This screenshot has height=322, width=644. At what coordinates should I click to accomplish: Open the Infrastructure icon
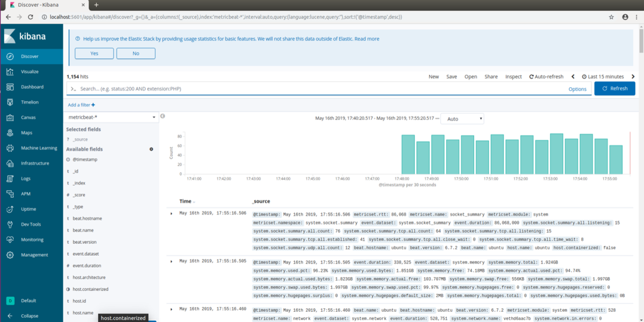(10, 163)
